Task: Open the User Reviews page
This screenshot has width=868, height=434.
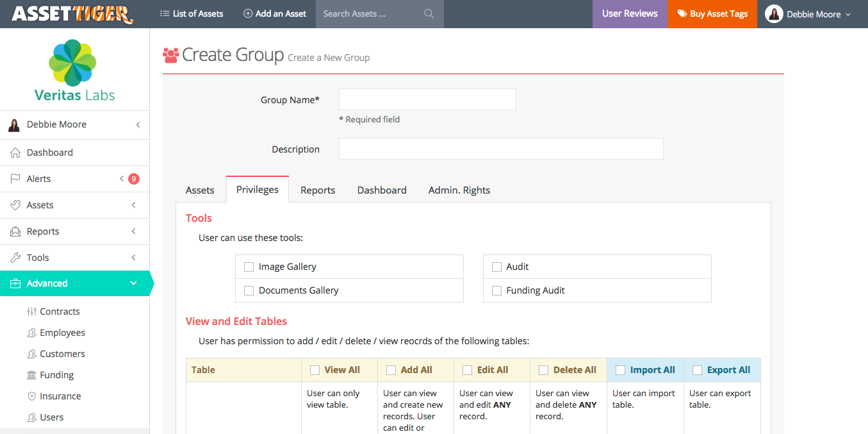Action: [x=629, y=13]
